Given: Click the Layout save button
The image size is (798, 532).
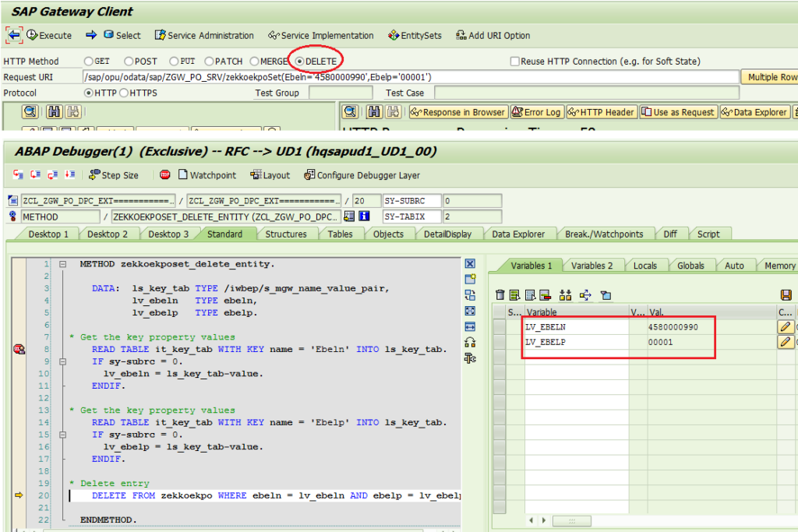Looking at the screenshot, I should coord(270,175).
